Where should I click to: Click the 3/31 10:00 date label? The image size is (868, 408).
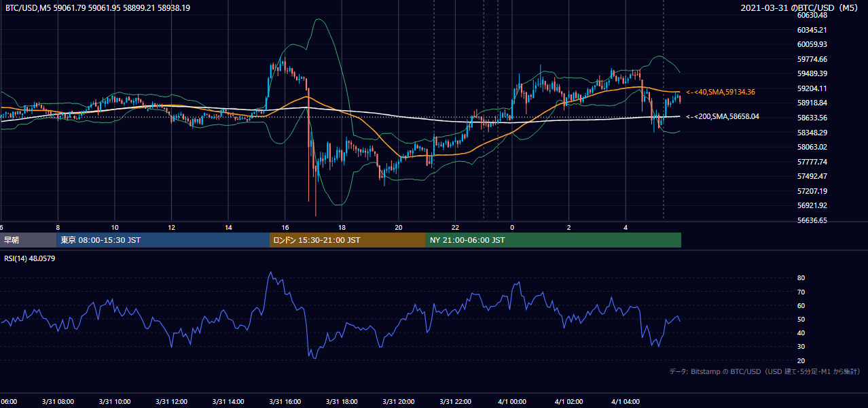coord(114,402)
